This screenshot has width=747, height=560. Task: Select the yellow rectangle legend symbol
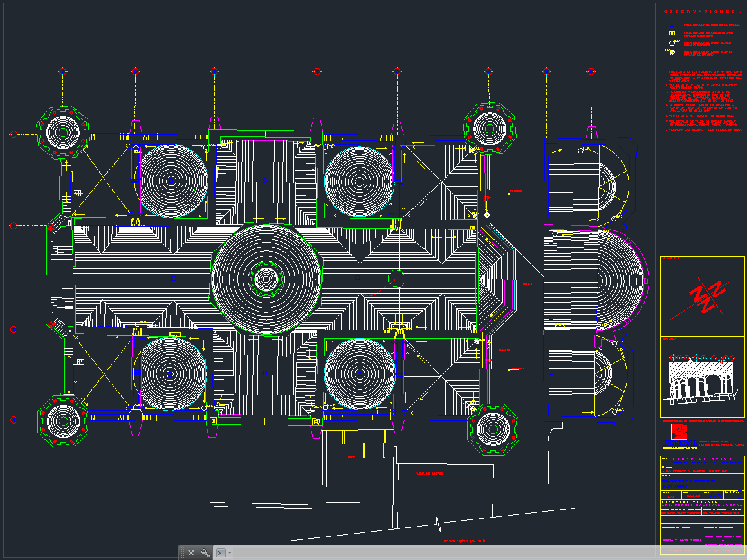(x=671, y=33)
